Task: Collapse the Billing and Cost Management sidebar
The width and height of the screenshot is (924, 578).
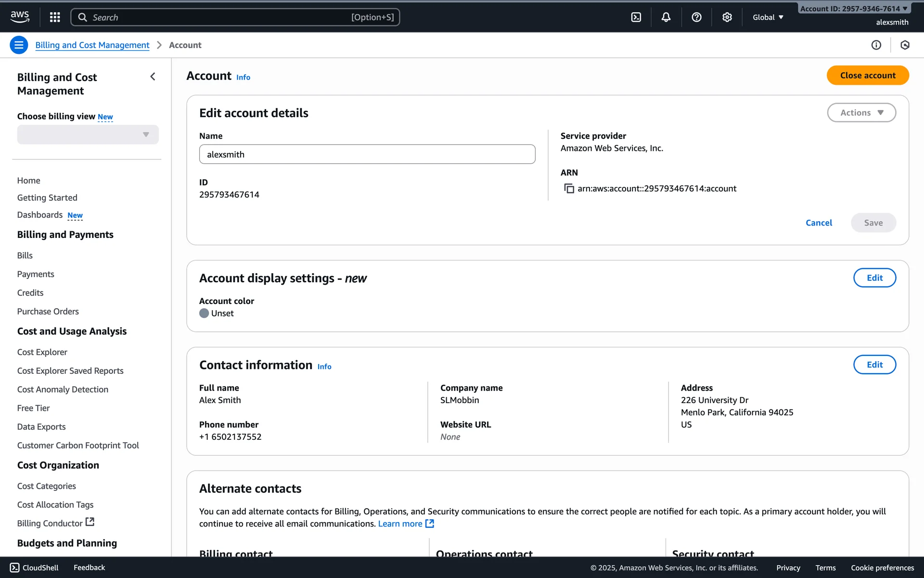Action: coord(153,77)
